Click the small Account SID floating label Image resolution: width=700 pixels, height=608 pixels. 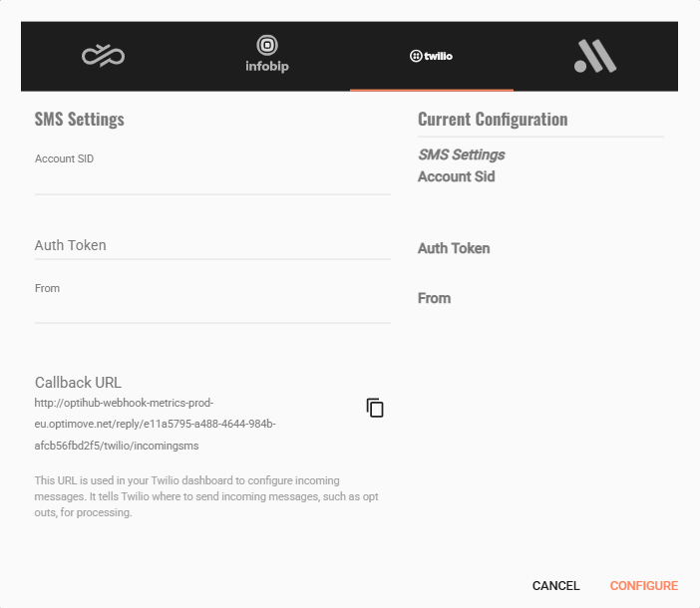pyautogui.click(x=64, y=158)
